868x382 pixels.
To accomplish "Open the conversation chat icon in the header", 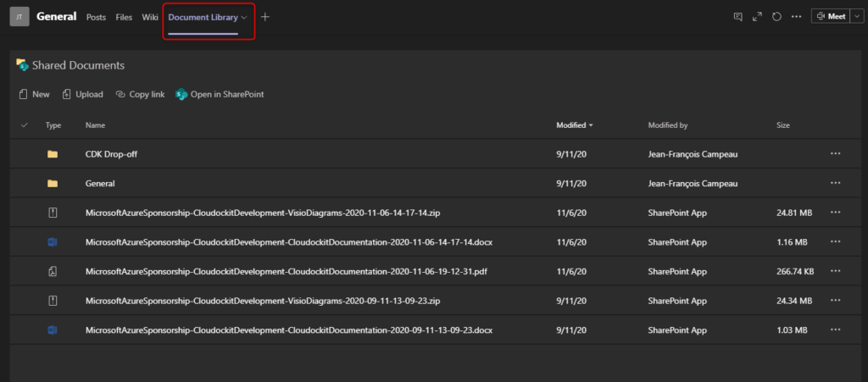I will (x=738, y=17).
